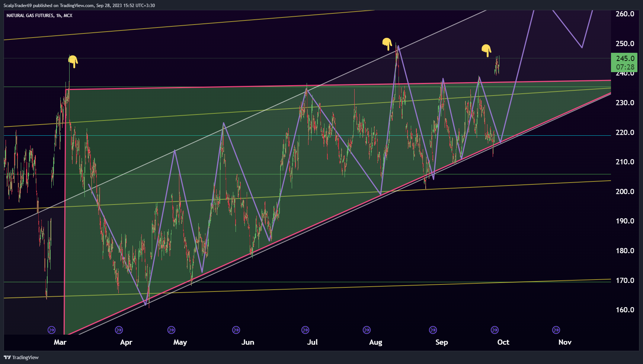Click the event marker icon above Oct
This screenshot has width=643, height=364.
(495, 330)
